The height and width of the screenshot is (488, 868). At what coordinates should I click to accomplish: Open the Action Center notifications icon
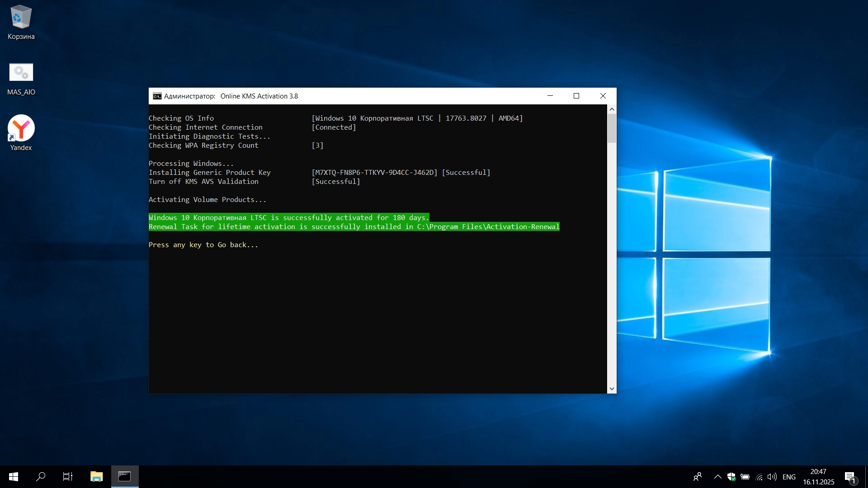(850, 477)
